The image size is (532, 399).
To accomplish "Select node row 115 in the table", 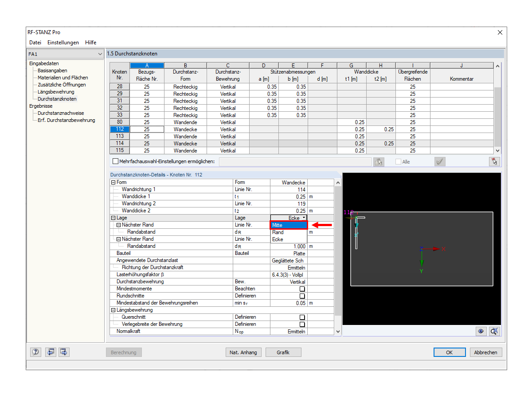I will pyautogui.click(x=120, y=151).
